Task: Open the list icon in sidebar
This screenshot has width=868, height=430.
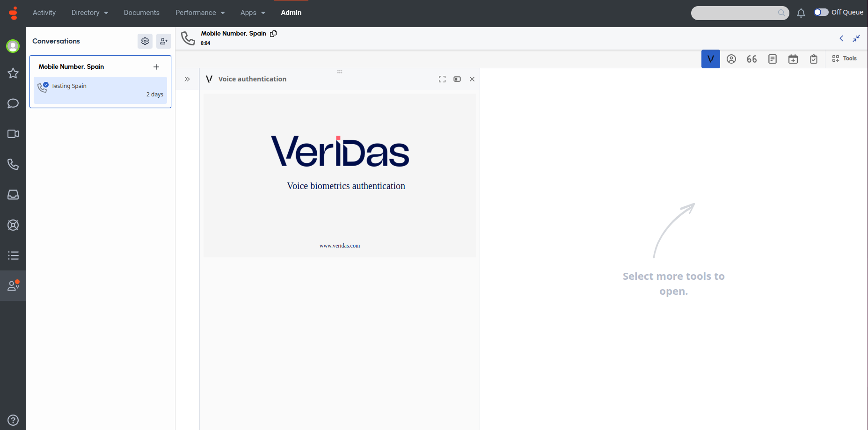Action: (13, 255)
